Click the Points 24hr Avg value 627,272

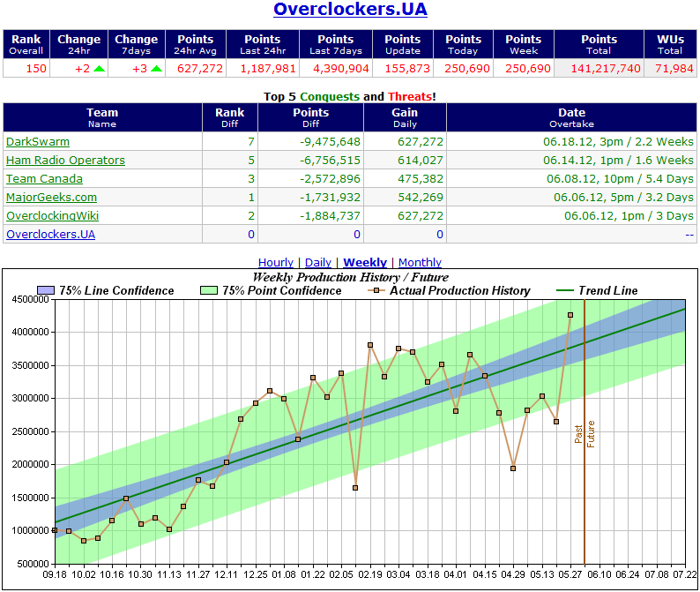[x=200, y=68]
